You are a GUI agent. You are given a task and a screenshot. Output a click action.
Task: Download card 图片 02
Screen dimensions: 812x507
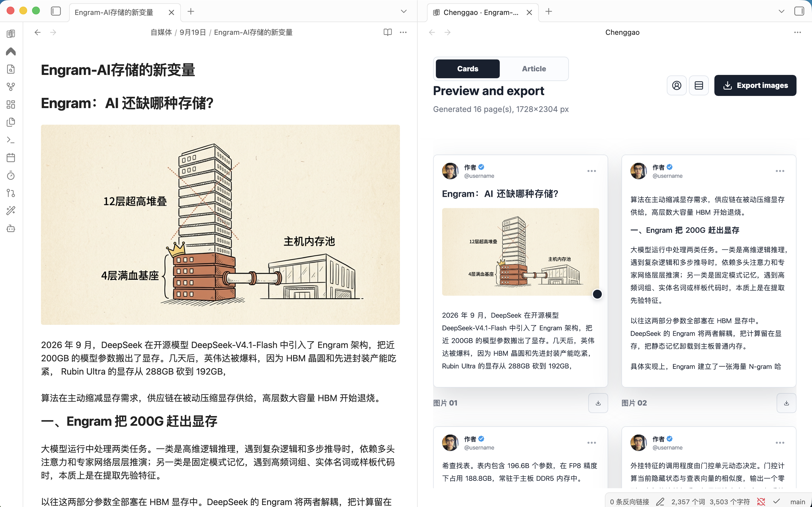(x=787, y=403)
